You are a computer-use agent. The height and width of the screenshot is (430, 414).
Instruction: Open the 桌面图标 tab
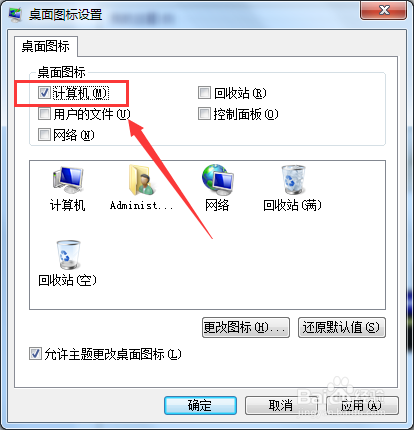click(x=46, y=46)
